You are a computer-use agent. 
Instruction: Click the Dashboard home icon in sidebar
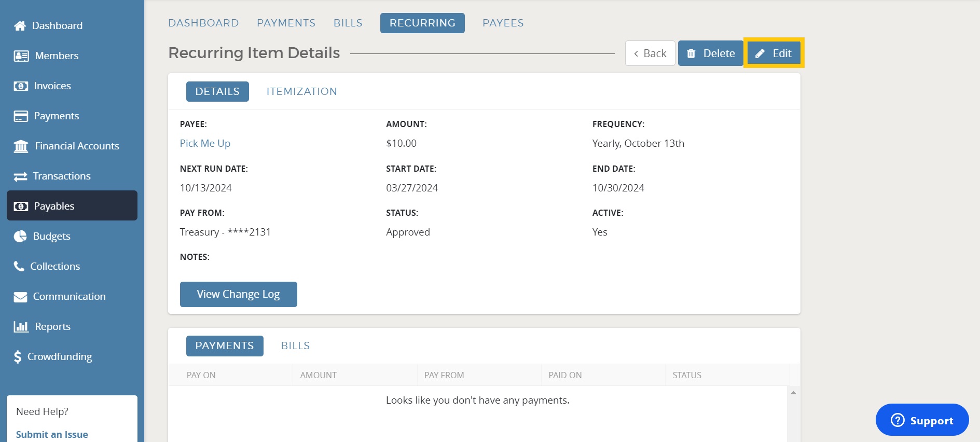[x=20, y=26]
